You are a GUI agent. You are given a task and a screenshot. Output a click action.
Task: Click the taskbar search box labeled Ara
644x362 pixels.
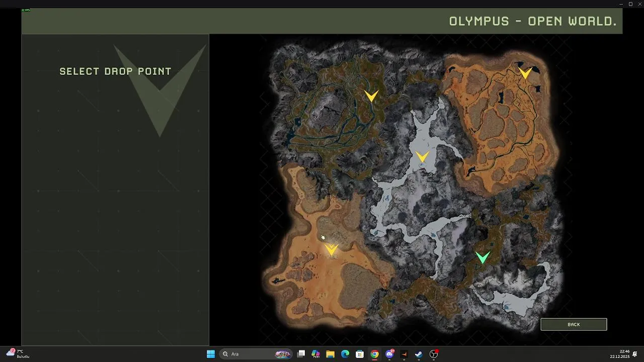click(x=257, y=354)
